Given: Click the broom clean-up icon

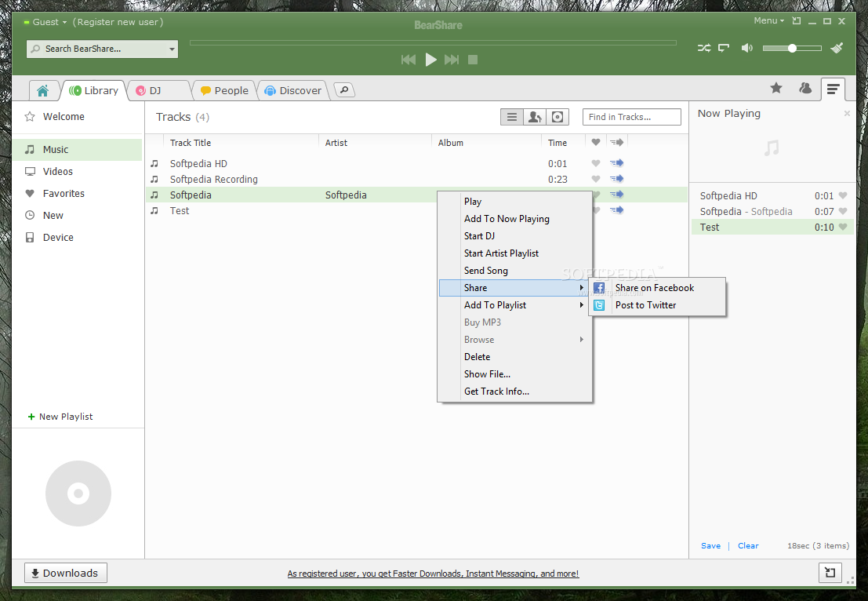Looking at the screenshot, I should [x=837, y=48].
